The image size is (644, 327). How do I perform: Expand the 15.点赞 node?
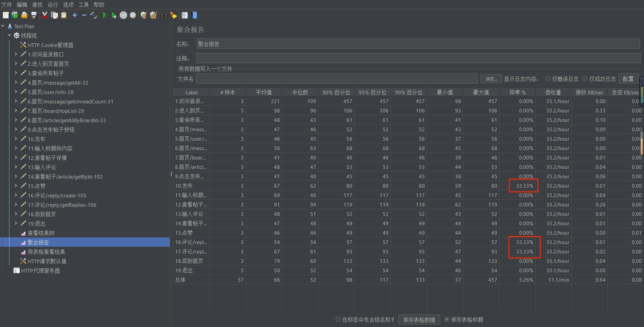point(16,186)
